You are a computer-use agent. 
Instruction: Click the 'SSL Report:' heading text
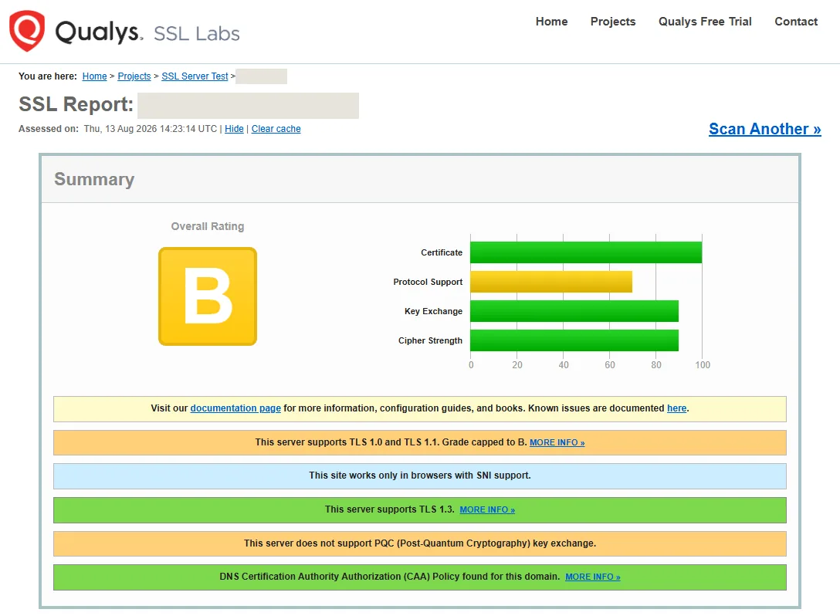[76, 104]
